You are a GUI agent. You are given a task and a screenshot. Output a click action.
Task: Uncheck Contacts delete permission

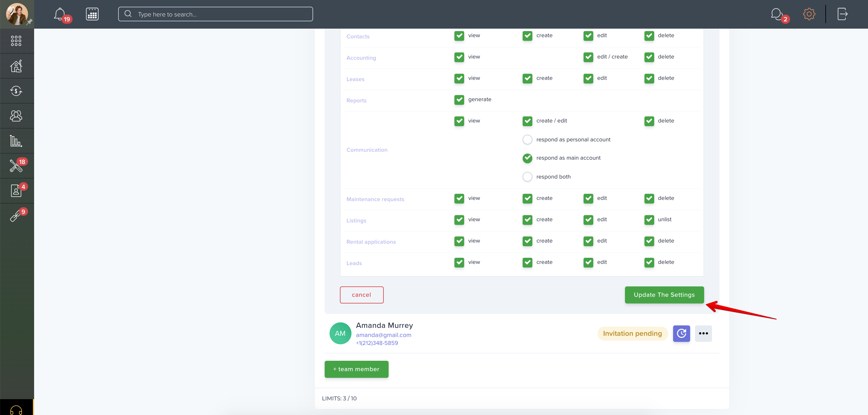[x=649, y=36]
